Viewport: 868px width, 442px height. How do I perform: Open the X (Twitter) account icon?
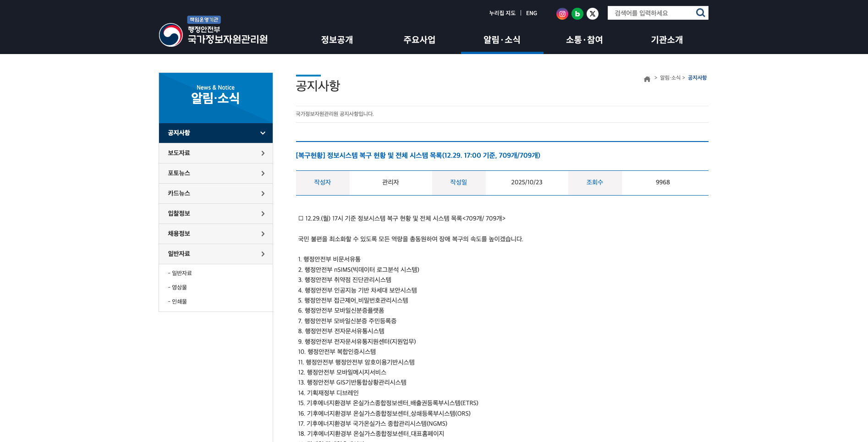(593, 13)
